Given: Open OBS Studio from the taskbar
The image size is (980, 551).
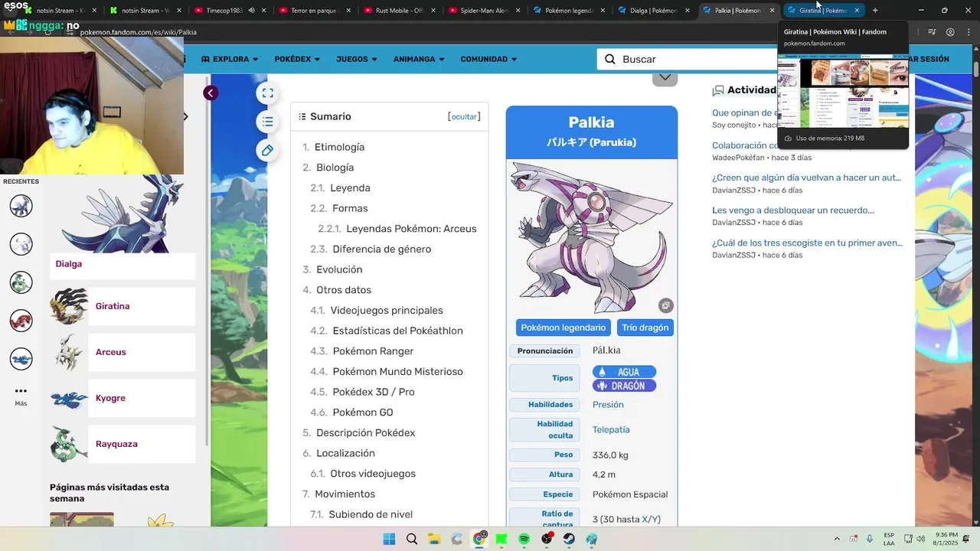Looking at the screenshot, I should click(547, 539).
